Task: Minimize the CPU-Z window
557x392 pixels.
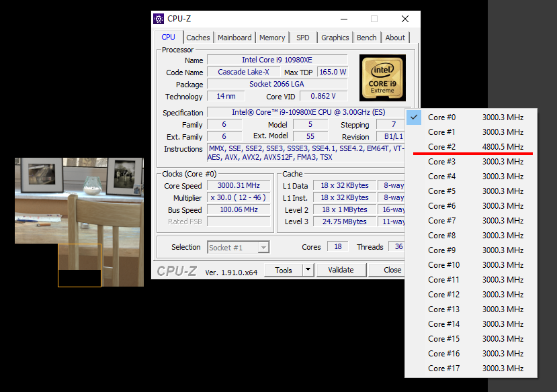Action: coord(344,19)
